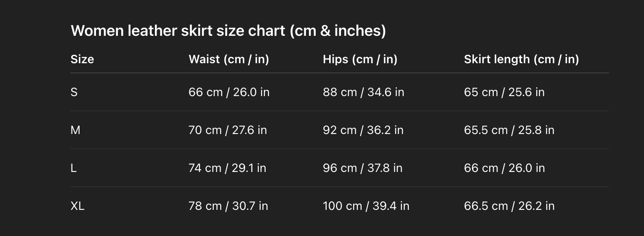Click the L size row label

pos(74,168)
